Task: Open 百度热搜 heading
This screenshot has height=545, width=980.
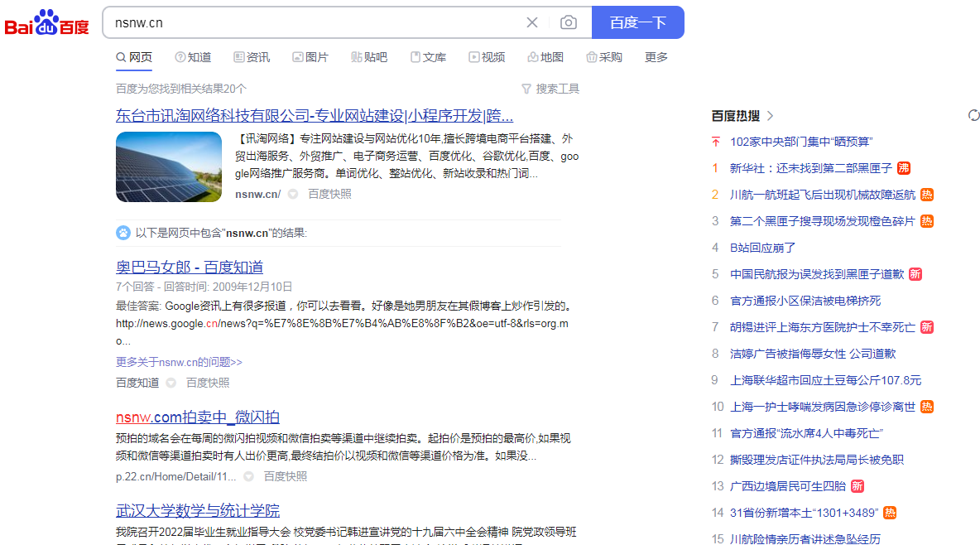Action: 736,116
